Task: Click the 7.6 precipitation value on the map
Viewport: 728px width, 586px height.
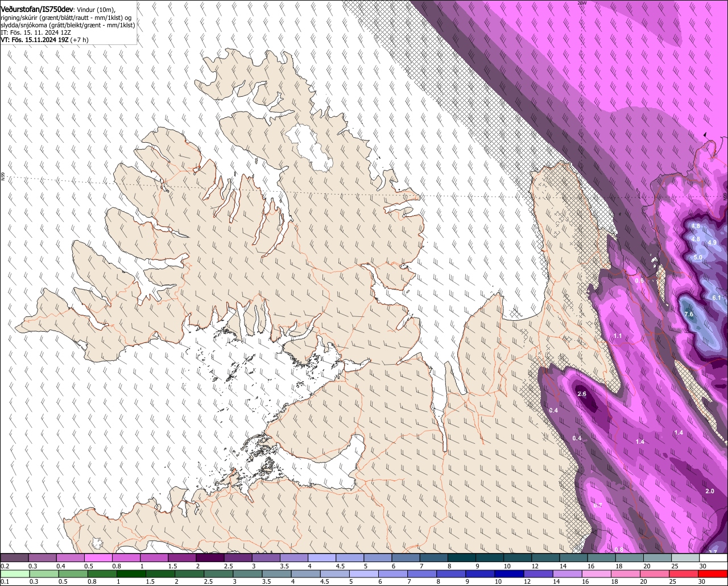Action: point(689,314)
